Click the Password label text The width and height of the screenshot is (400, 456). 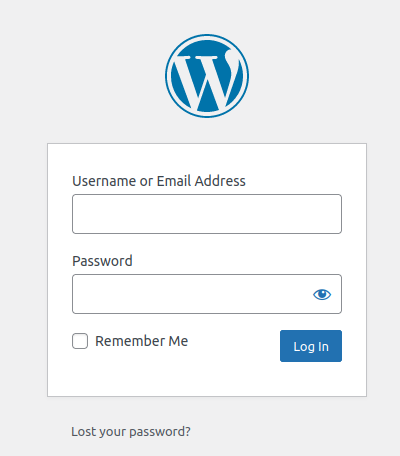(x=102, y=261)
